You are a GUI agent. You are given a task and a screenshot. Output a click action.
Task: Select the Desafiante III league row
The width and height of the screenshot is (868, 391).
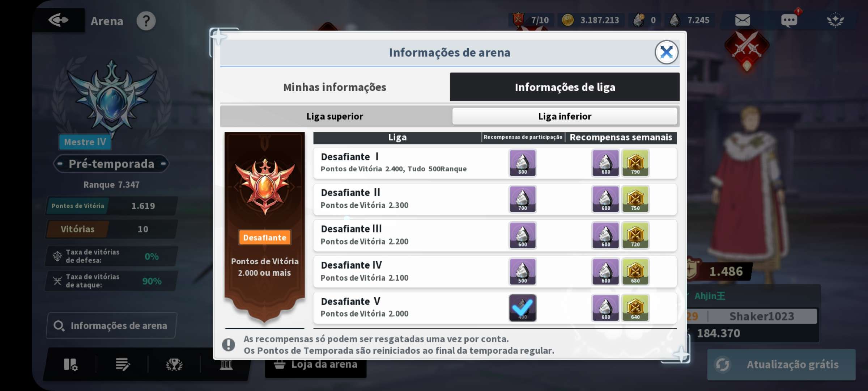coord(495,235)
